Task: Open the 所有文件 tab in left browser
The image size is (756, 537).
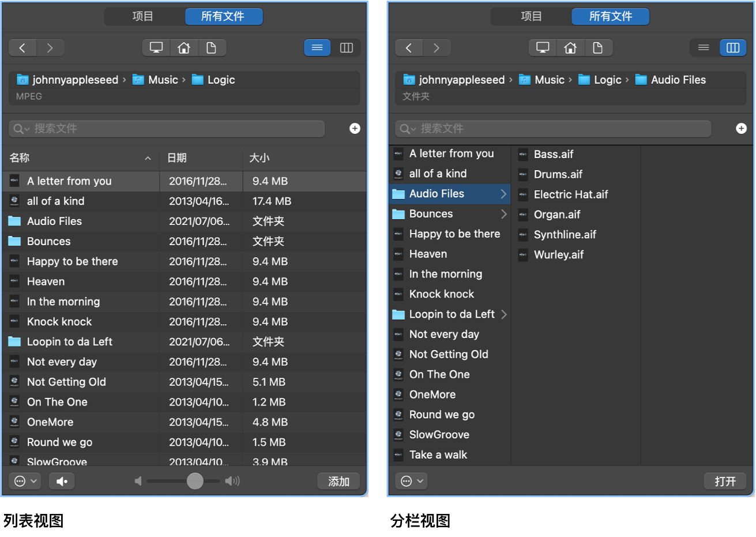Action: coord(224,17)
